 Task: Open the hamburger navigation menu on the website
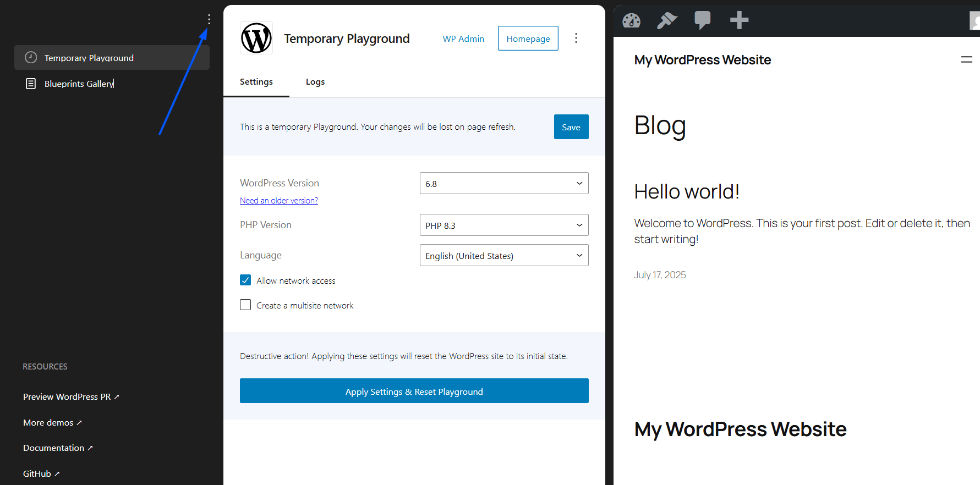[967, 59]
